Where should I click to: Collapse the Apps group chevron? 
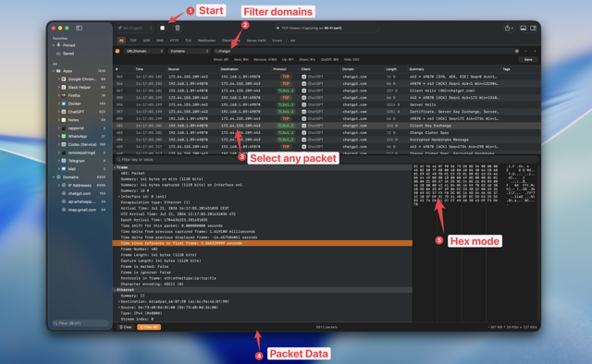tap(54, 71)
